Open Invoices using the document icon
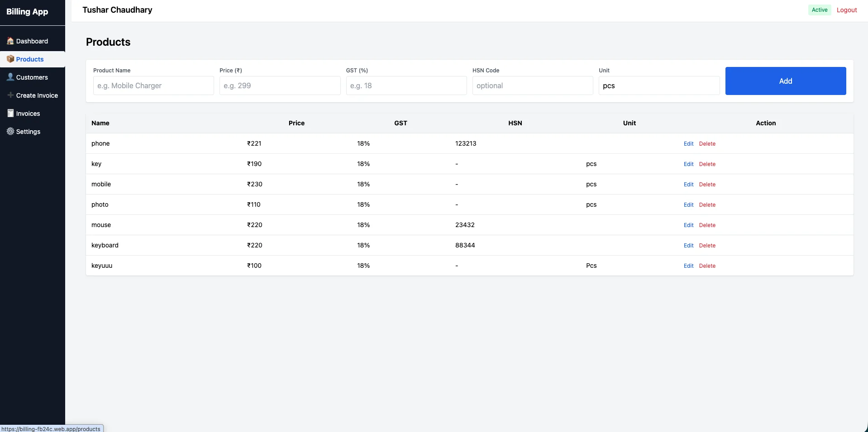Image resolution: width=868 pixels, height=432 pixels. click(10, 113)
